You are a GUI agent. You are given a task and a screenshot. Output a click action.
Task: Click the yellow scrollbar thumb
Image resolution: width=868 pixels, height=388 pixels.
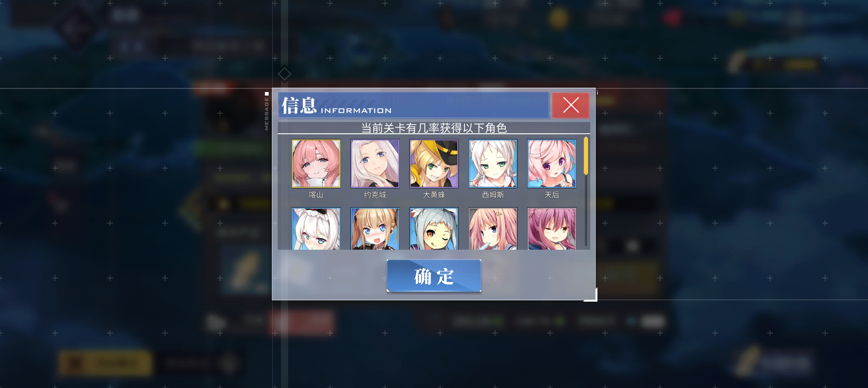coord(586,156)
